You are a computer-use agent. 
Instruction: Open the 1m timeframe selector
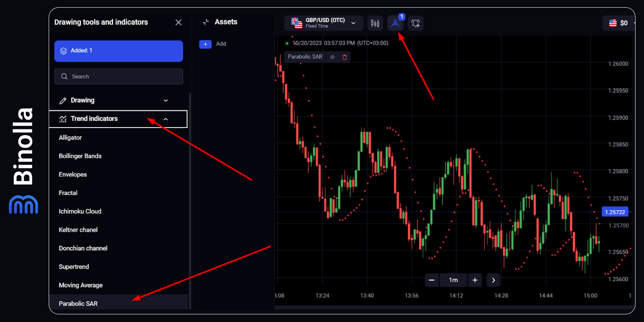pyautogui.click(x=453, y=280)
